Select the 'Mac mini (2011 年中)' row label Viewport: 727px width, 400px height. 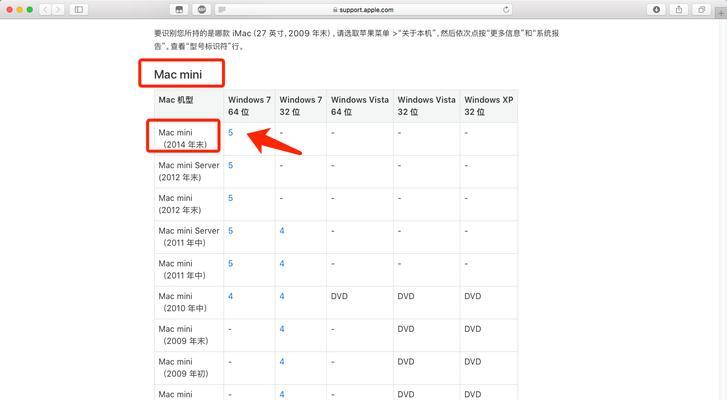(x=182, y=269)
